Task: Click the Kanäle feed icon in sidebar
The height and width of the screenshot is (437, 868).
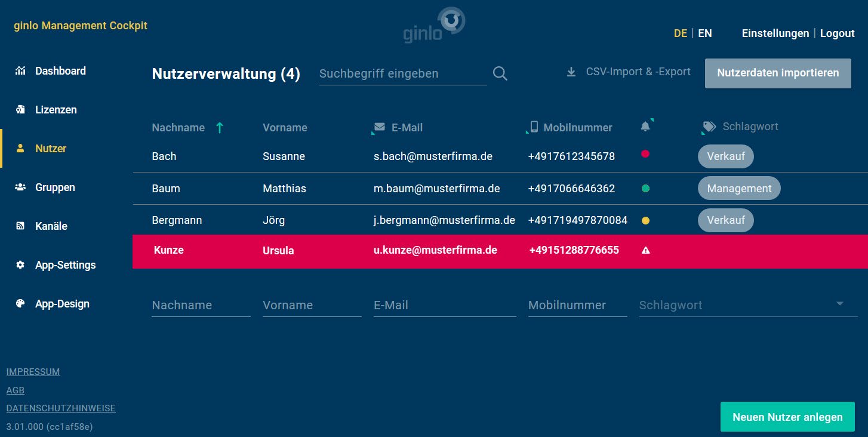Action: coord(20,226)
